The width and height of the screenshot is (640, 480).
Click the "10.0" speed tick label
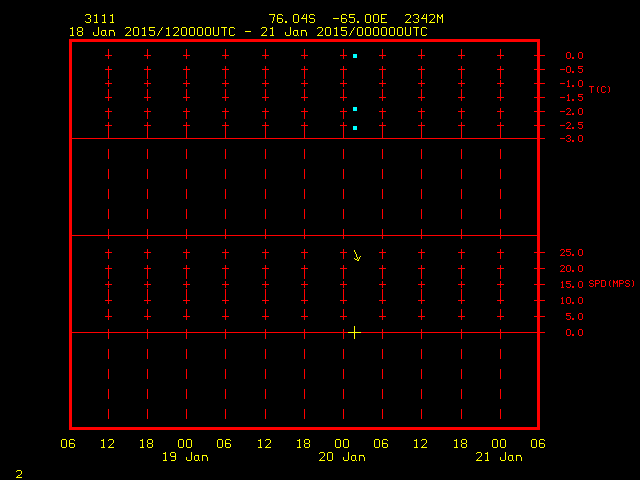click(571, 301)
